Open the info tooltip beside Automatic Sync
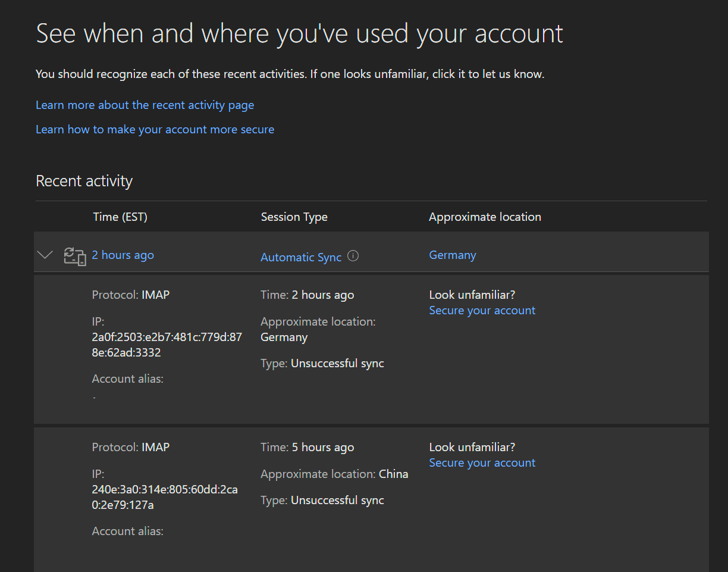Screen dimensions: 728x572 coord(353,255)
